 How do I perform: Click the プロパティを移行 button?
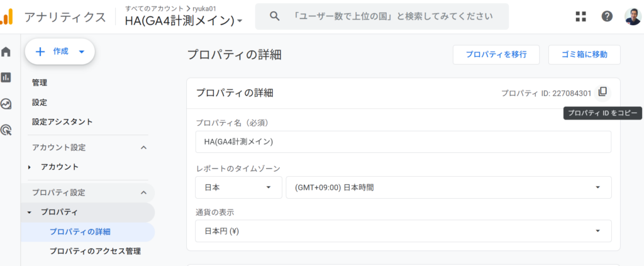pyautogui.click(x=496, y=55)
